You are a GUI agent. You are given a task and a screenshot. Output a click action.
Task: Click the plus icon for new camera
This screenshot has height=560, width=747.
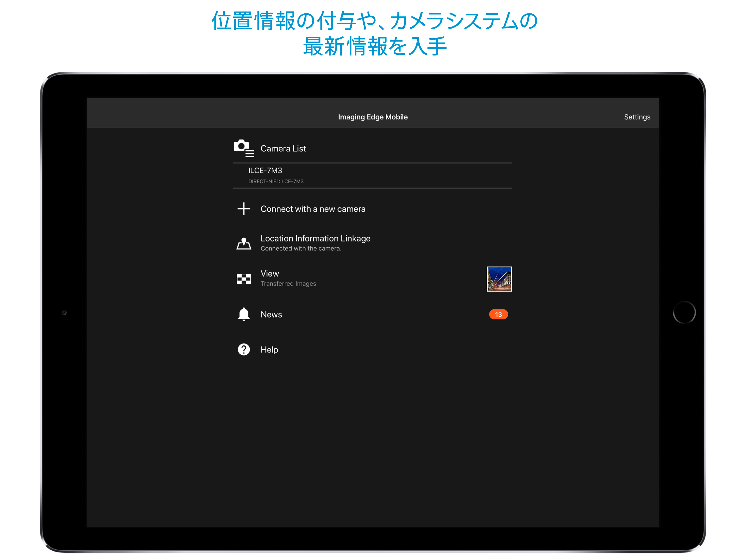[243, 209]
